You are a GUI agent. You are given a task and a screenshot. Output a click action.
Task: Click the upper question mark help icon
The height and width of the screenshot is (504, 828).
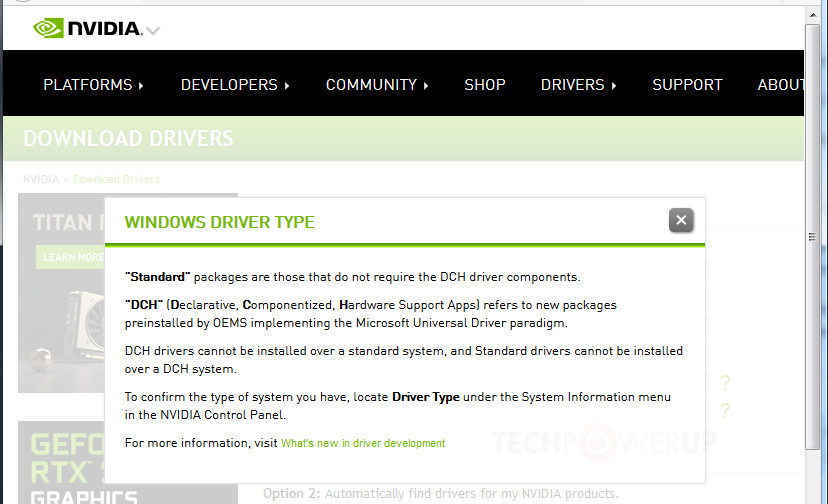(x=725, y=383)
